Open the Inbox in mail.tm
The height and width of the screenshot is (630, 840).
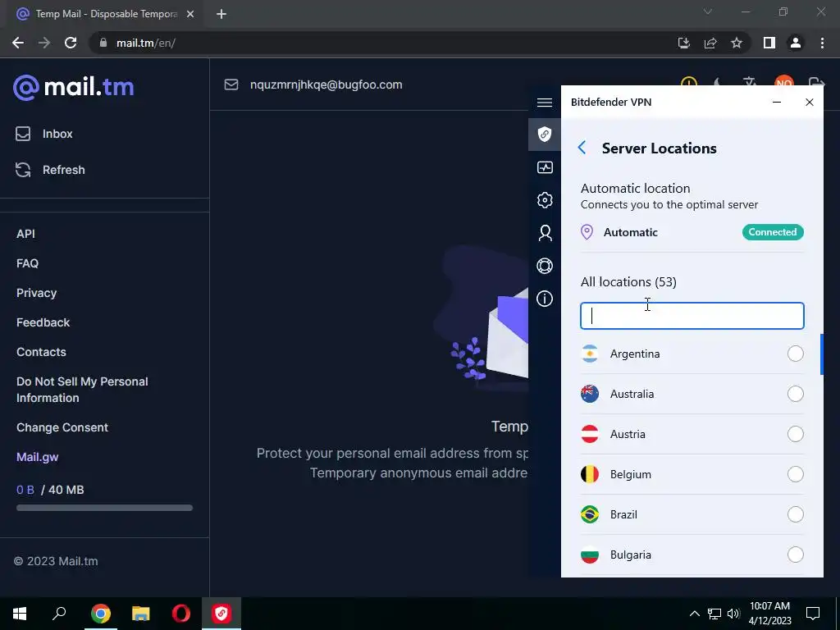[44, 134]
